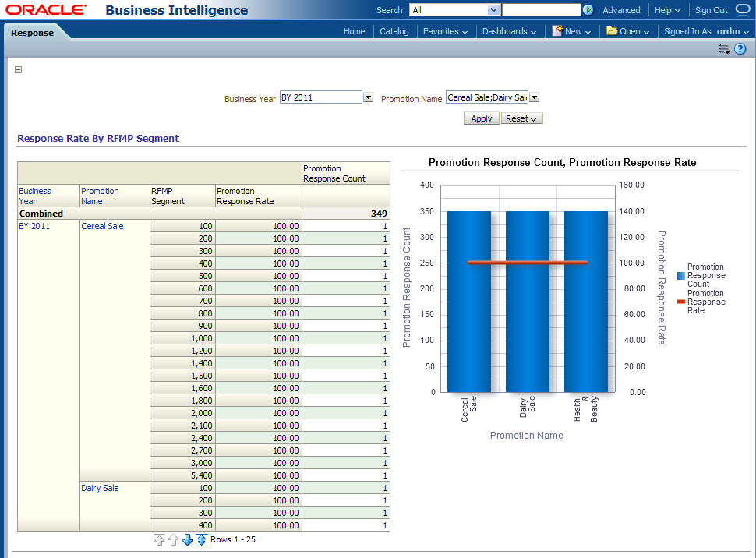The width and height of the screenshot is (756, 558).
Task: Click the previous rows up arrow icon
Action: pyautogui.click(x=174, y=539)
